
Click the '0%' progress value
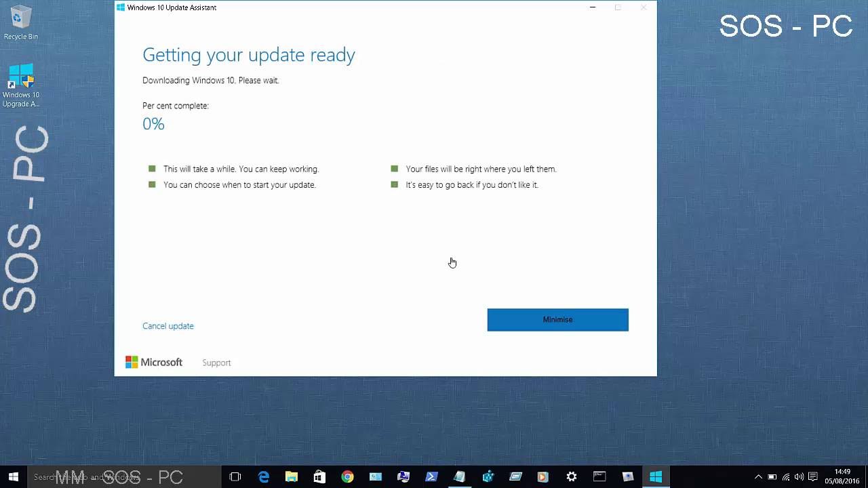click(x=153, y=124)
